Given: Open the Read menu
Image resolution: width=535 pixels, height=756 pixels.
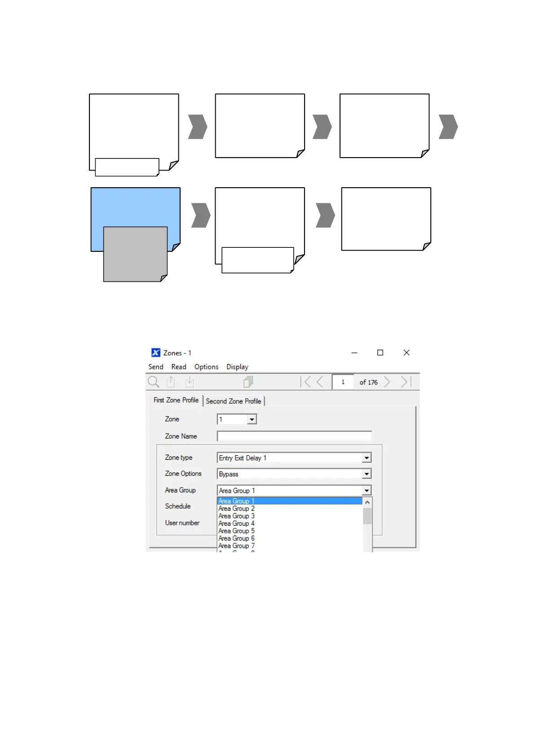Looking at the screenshot, I should tap(179, 367).
